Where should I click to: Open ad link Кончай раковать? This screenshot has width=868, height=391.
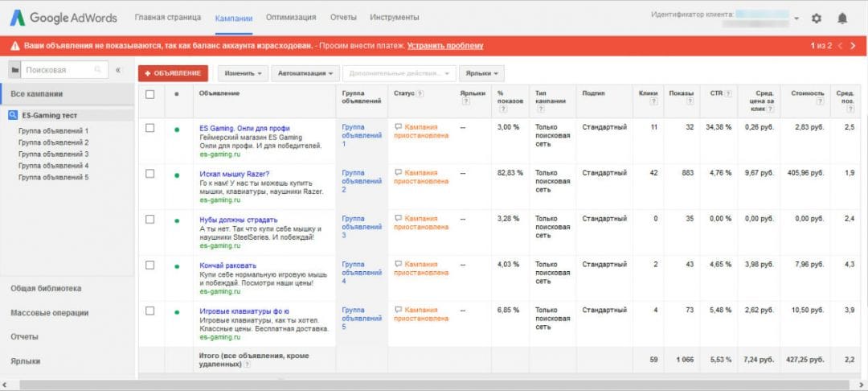tap(227, 265)
